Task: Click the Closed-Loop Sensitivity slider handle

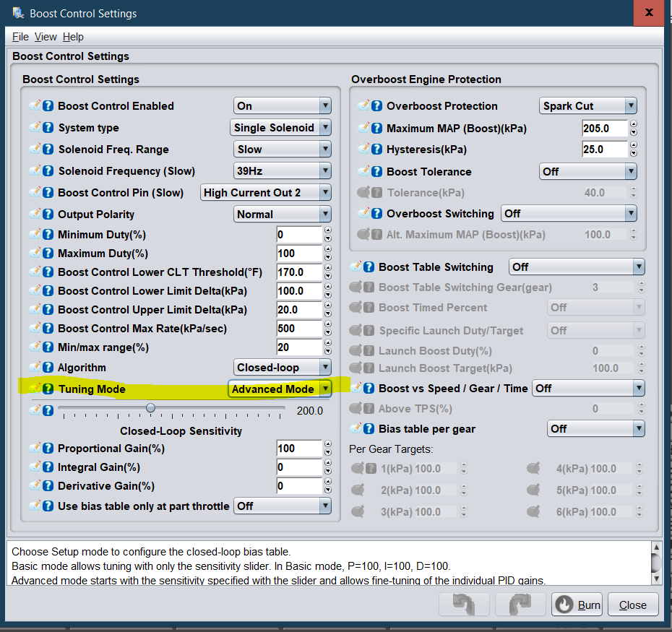Action: click(x=150, y=407)
